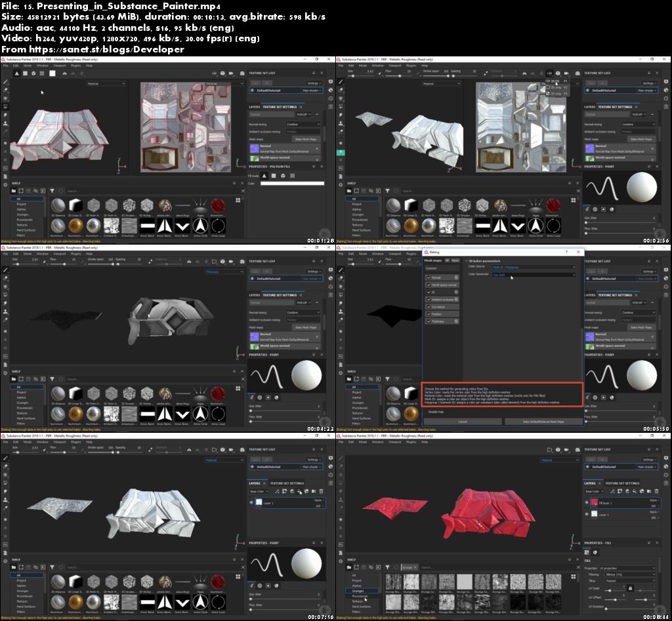The height and width of the screenshot is (621, 672).
Task: Open Viewport menu in 00:02:56 frame
Action: [394, 66]
